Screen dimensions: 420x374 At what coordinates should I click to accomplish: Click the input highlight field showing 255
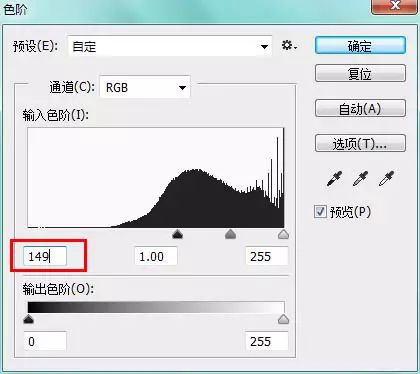click(x=267, y=256)
